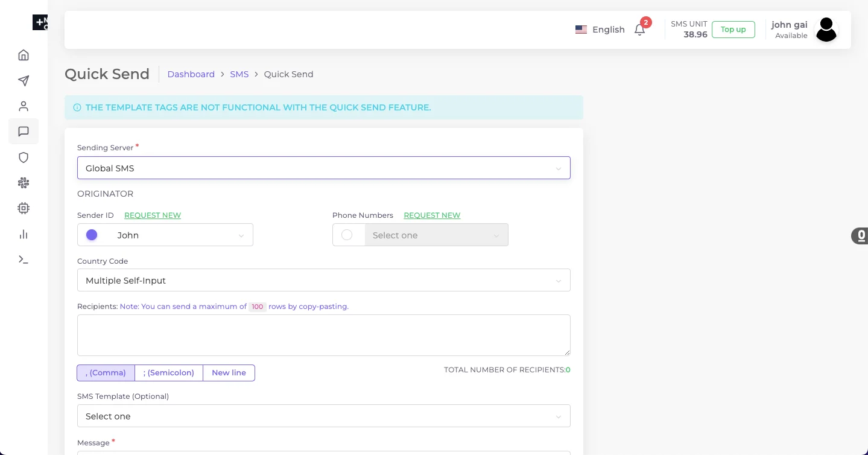Click REQUEST NEW next to Sender ID
Screen dimensions: 868x455
(x=153, y=215)
